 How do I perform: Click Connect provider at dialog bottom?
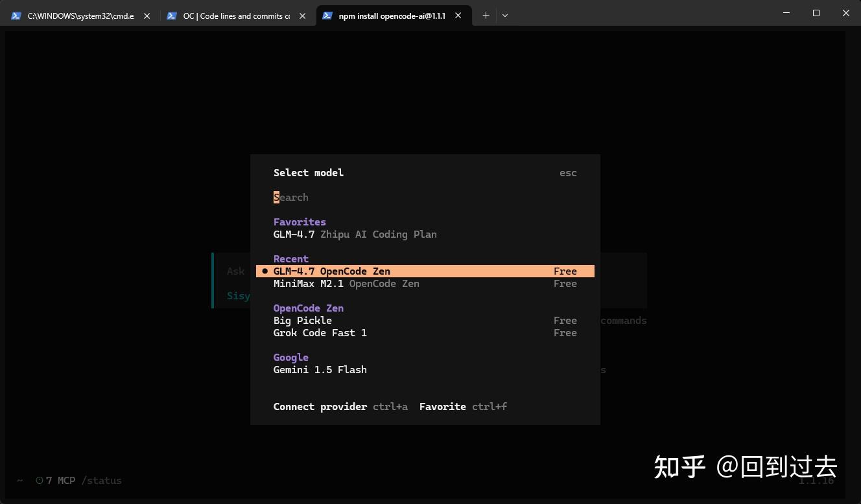tap(340, 407)
